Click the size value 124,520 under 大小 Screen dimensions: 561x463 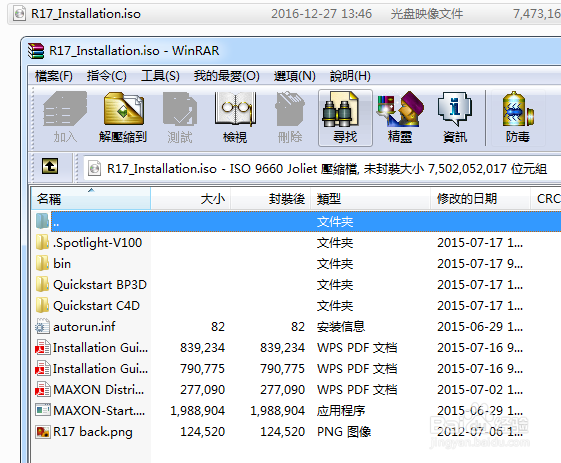point(203,432)
